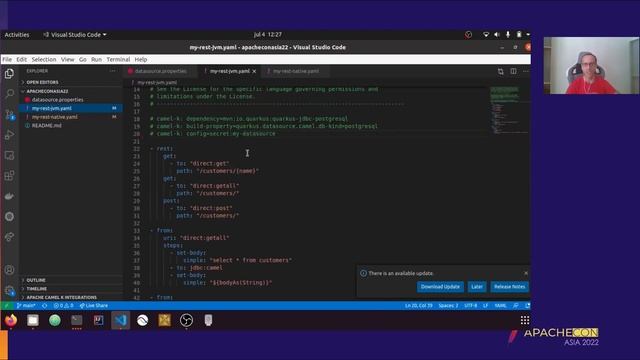This screenshot has width=640, height=360.
Task: Close the my-rest-jvm.yaml tab
Action: [254, 71]
